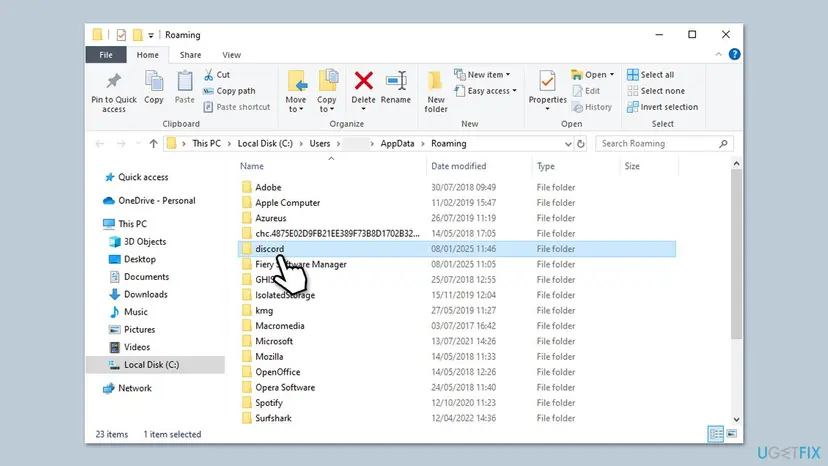The image size is (828, 466).
Task: Go up one folder level
Action: tap(153, 144)
